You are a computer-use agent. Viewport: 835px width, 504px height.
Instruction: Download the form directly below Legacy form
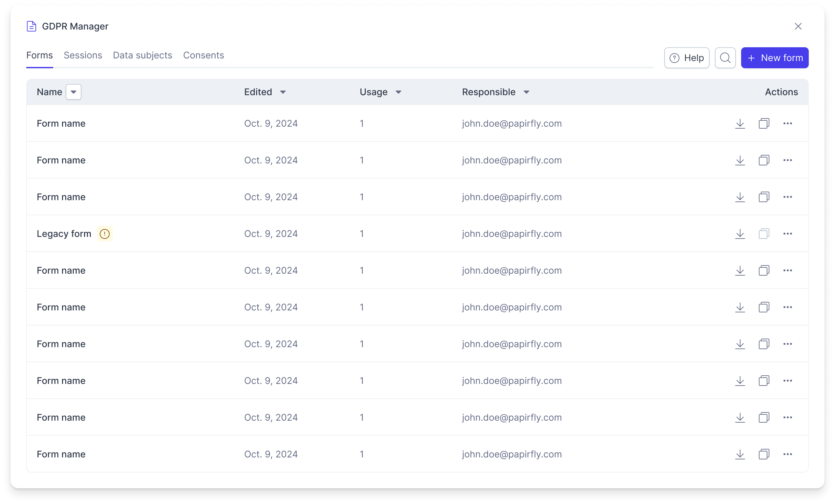click(x=740, y=271)
